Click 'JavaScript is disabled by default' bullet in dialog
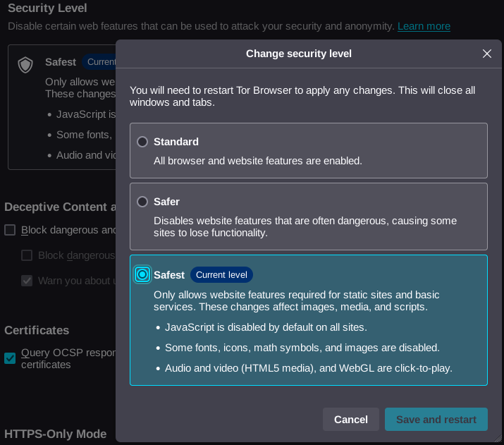This screenshot has height=445, width=504. 266,327
